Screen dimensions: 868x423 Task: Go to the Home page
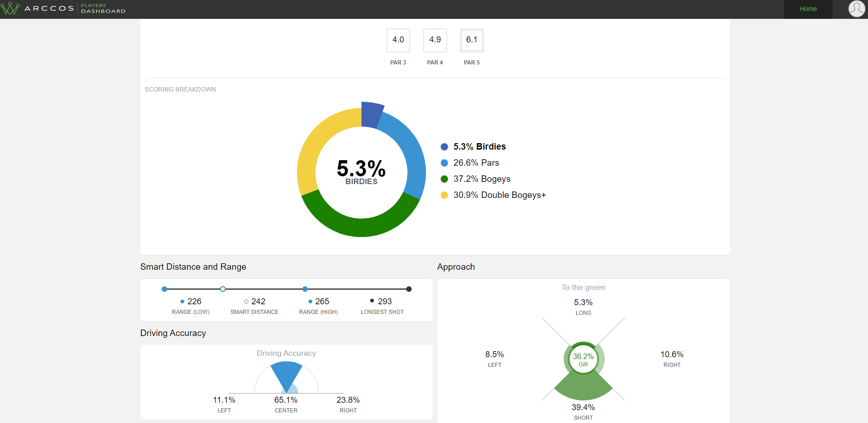(x=808, y=9)
